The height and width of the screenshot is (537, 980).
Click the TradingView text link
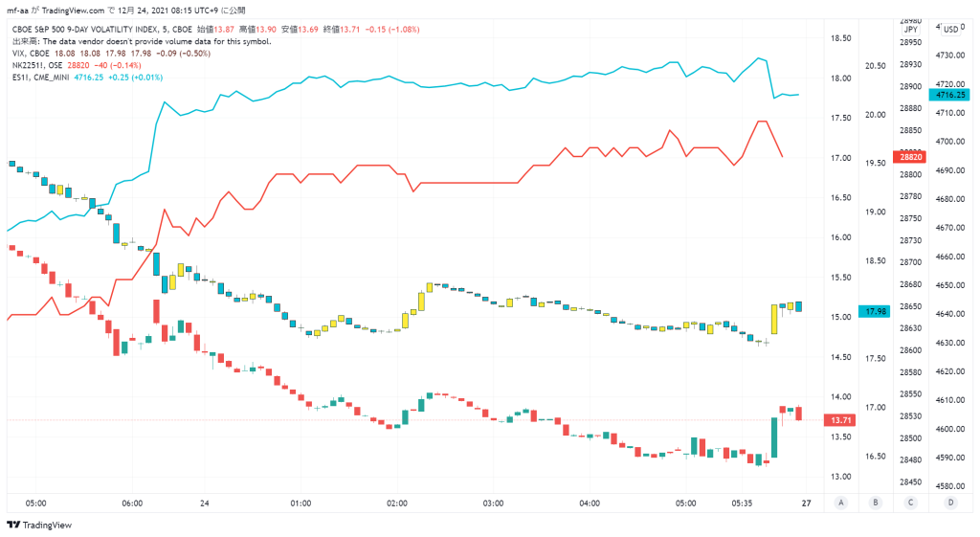[47, 526]
